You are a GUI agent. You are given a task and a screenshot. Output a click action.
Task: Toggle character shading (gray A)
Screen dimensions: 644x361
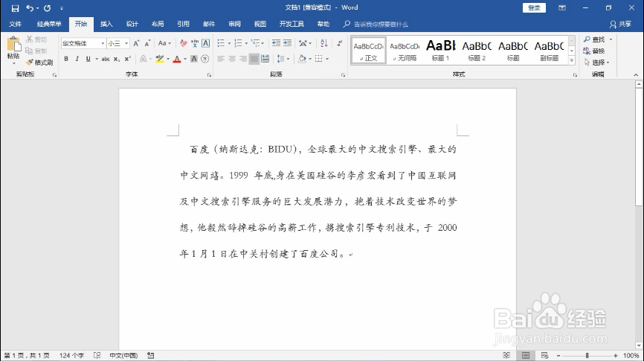click(194, 59)
